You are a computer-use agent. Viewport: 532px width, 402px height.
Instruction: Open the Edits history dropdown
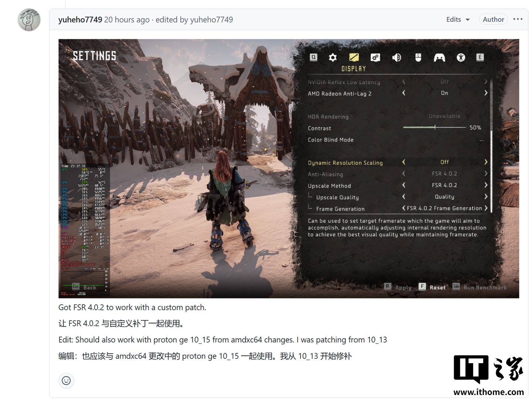click(x=458, y=20)
